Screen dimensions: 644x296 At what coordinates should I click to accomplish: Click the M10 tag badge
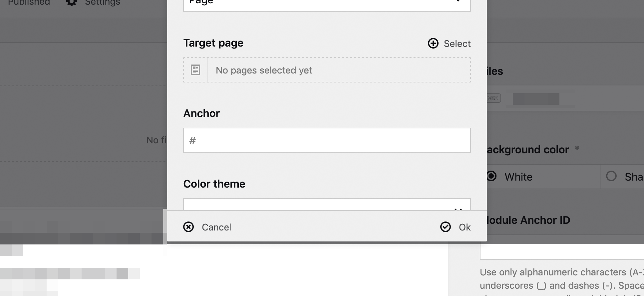[x=493, y=98]
